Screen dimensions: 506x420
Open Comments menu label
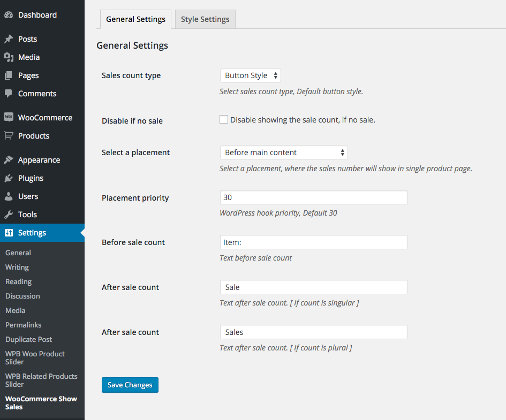[x=37, y=94]
